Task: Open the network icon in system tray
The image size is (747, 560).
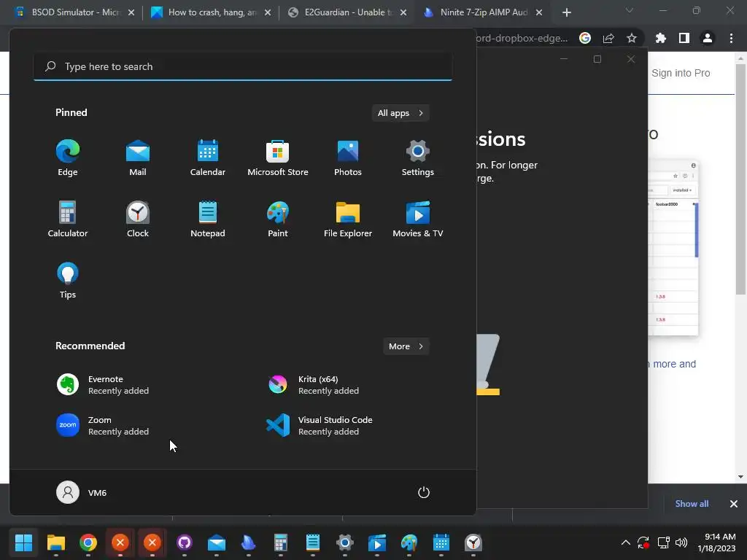Action: 663,542
